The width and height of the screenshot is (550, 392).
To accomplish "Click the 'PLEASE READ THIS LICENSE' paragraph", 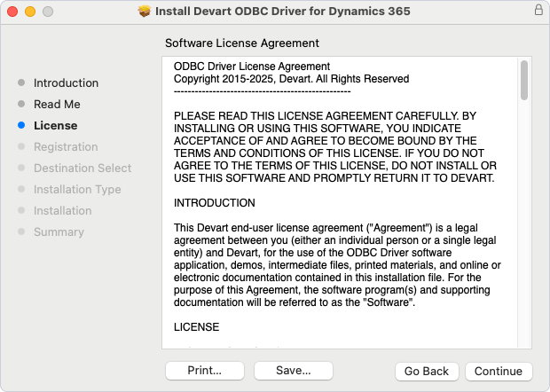I will tap(335, 147).
